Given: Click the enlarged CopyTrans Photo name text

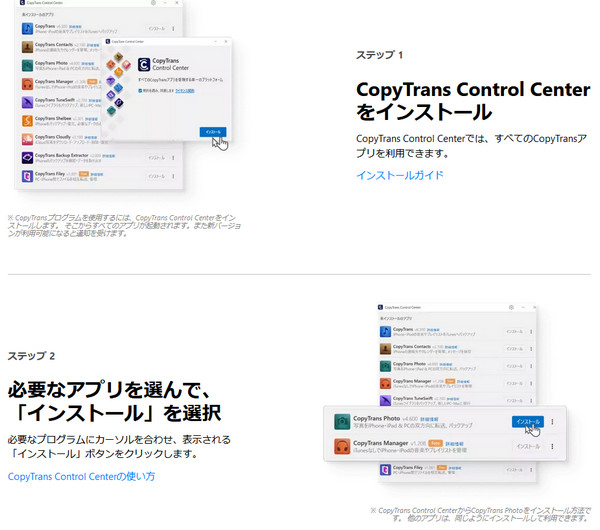Looking at the screenshot, I should 376,419.
